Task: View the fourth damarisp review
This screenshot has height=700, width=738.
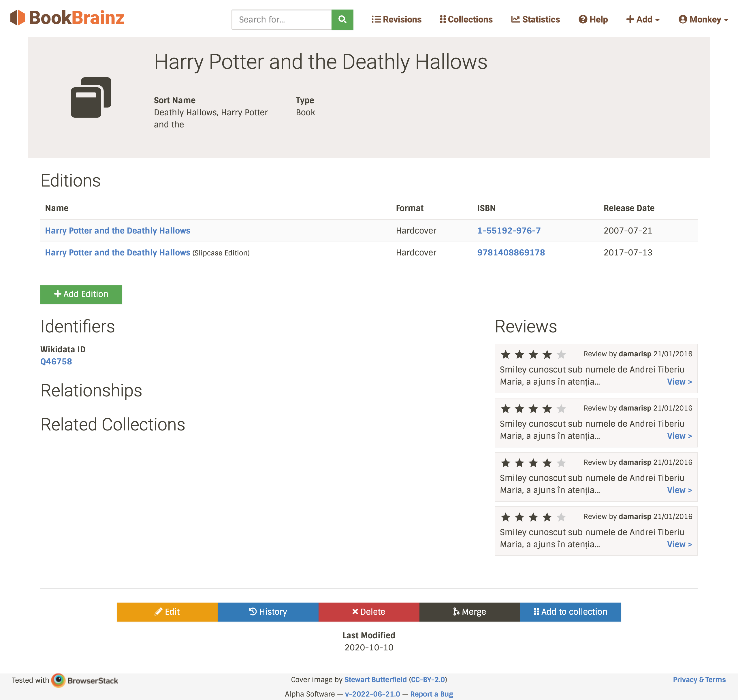Action: tap(679, 544)
